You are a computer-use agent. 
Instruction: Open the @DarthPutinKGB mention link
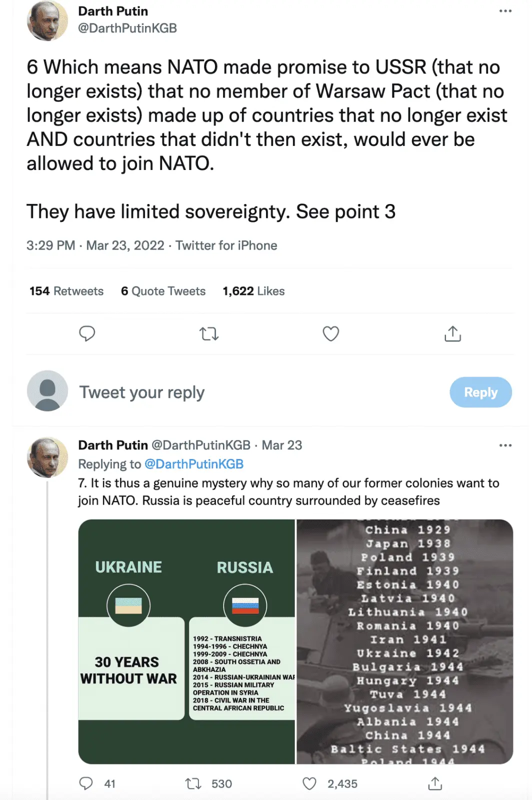point(194,464)
